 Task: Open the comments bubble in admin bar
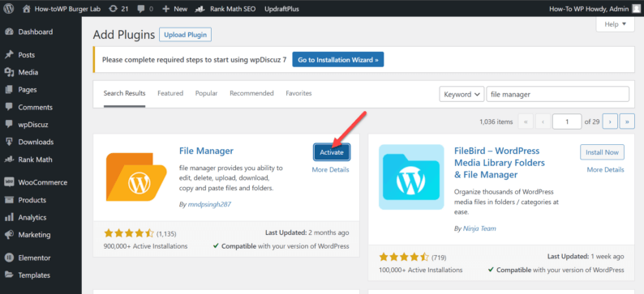pos(145,9)
